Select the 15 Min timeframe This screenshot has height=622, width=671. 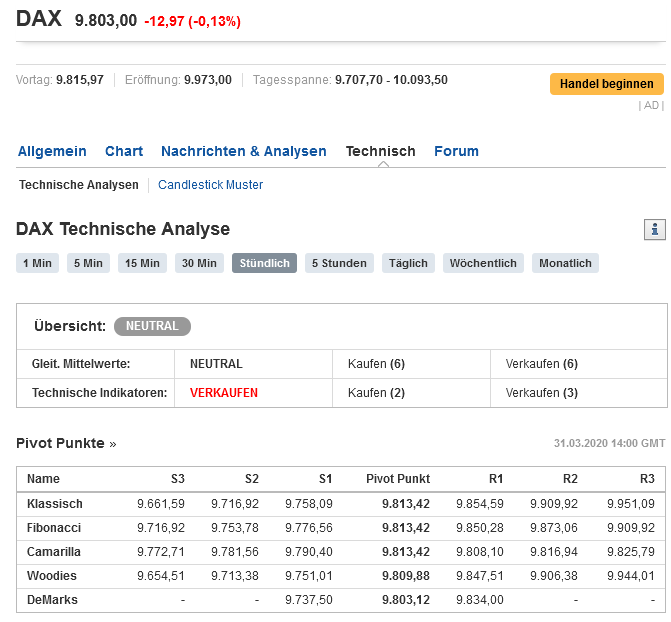coord(142,263)
